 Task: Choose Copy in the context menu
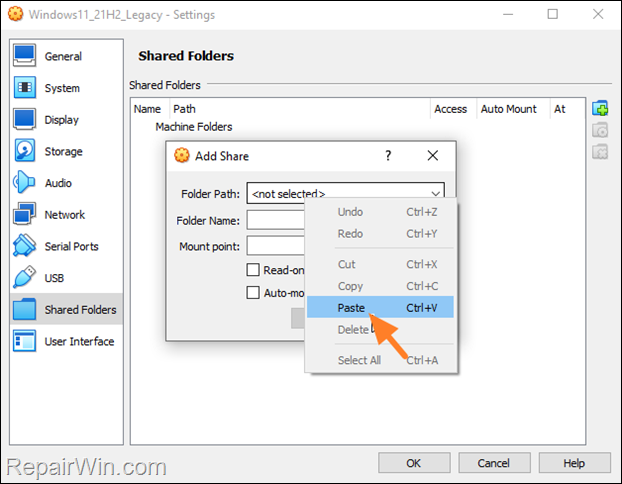pyautogui.click(x=380, y=286)
